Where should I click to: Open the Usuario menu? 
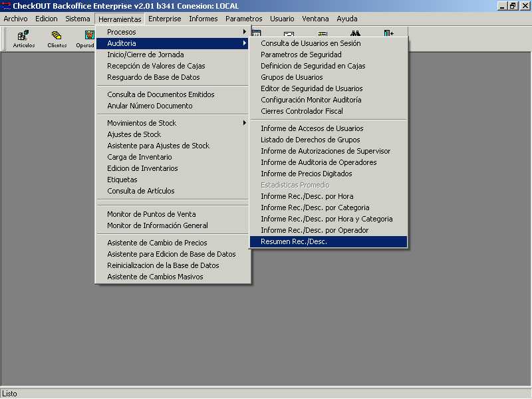[282, 19]
